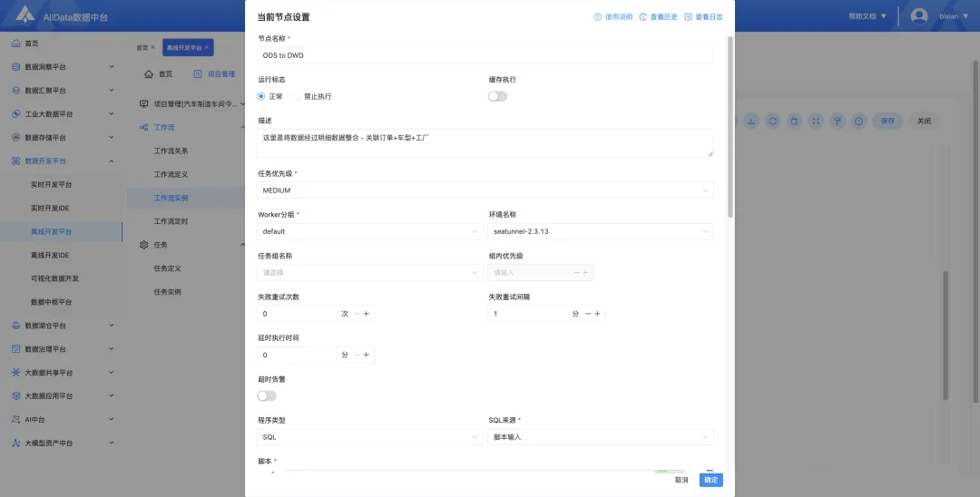This screenshot has width=980, height=497.
Task: Close the 离线开发平台 page tab
Action: [x=207, y=47]
